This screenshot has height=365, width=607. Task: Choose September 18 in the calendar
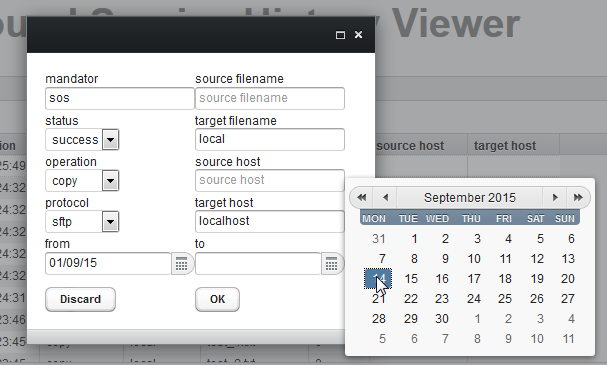[505, 279]
